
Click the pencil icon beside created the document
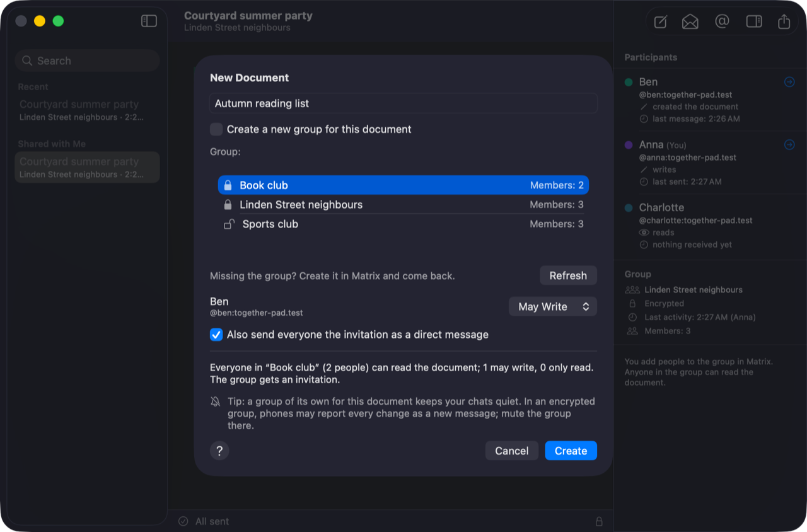pos(644,107)
